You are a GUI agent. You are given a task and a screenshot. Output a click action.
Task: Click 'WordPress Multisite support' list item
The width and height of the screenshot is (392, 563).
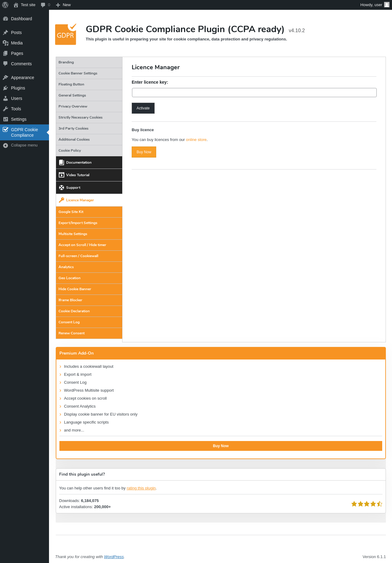(x=89, y=390)
